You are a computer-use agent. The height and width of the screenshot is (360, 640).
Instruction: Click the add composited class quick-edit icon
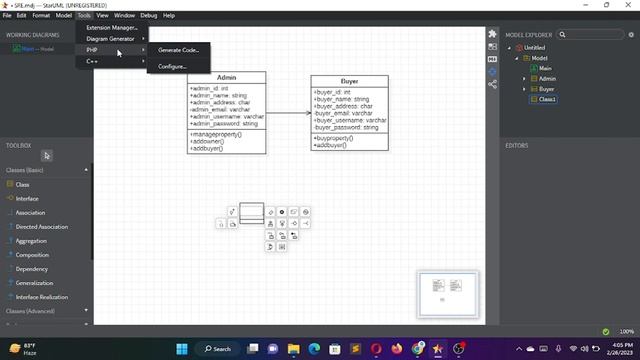click(294, 236)
